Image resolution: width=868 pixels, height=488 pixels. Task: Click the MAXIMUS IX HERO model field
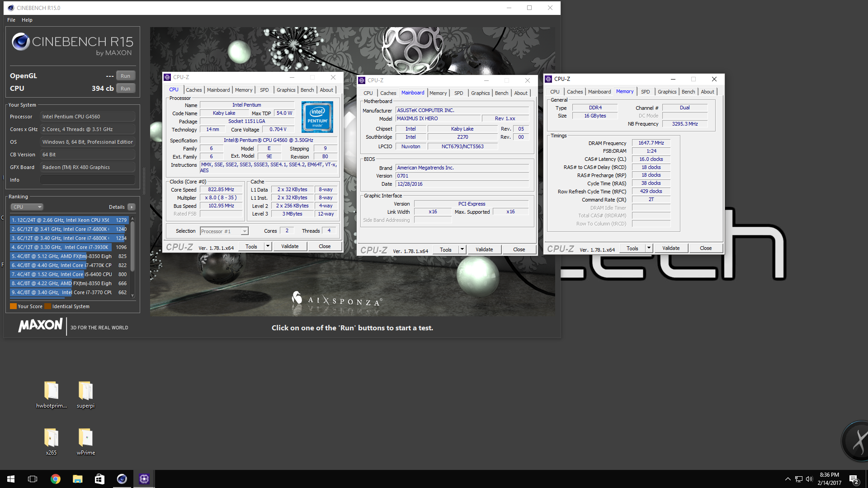pos(438,118)
